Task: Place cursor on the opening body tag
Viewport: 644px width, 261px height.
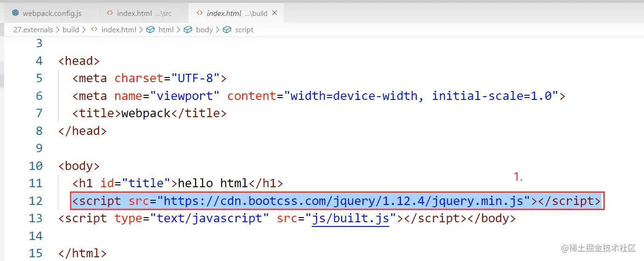Action: click(79, 166)
